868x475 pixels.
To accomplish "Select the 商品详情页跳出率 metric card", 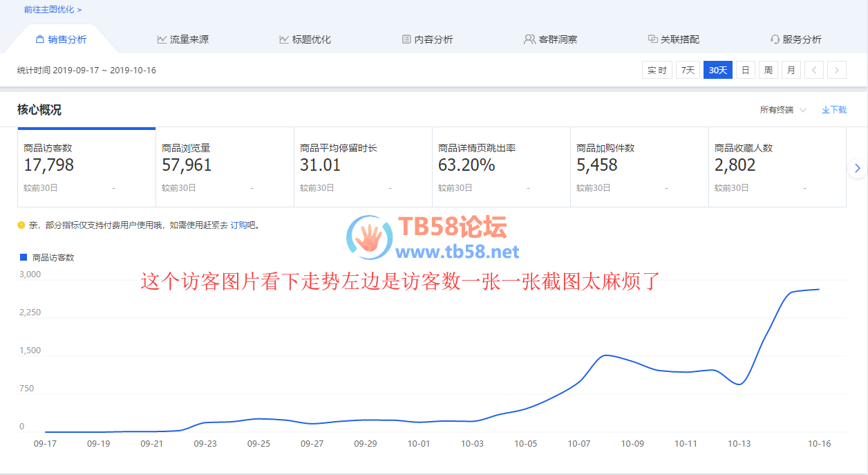I will [500, 167].
